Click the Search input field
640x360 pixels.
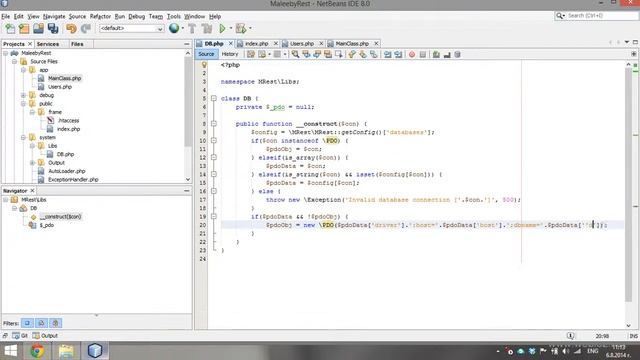[601, 16]
